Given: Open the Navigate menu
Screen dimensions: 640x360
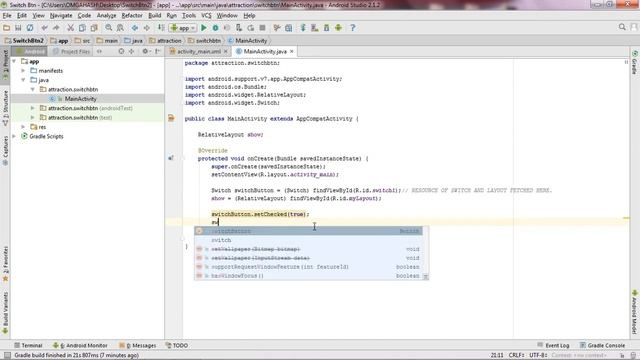Looking at the screenshot, I should 61,16.
